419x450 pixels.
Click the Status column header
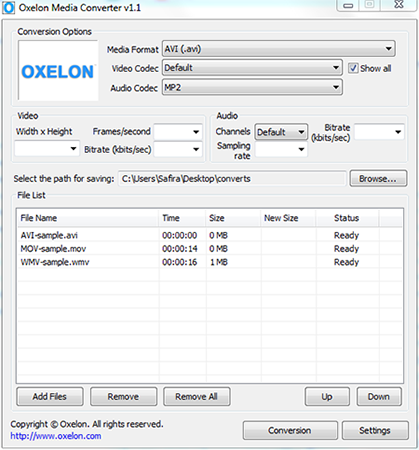(x=347, y=218)
